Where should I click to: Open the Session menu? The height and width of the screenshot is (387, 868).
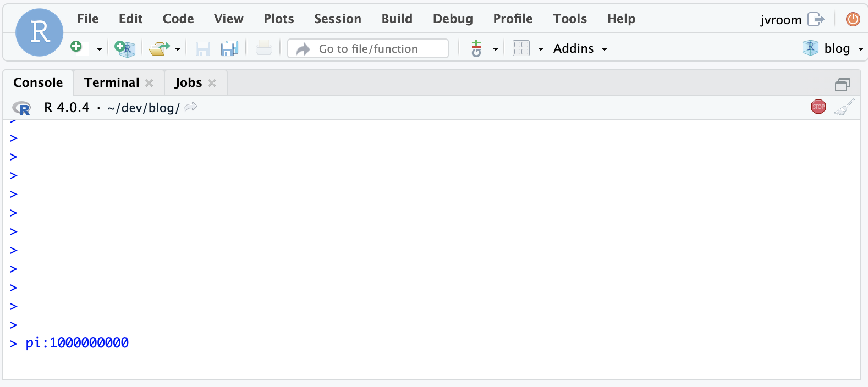(x=337, y=19)
